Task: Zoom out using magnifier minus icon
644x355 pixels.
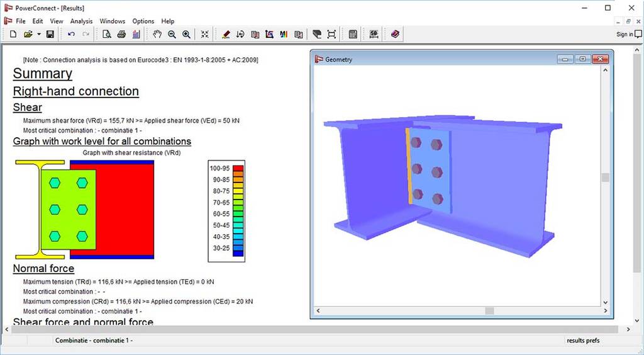Action: pyautogui.click(x=172, y=34)
